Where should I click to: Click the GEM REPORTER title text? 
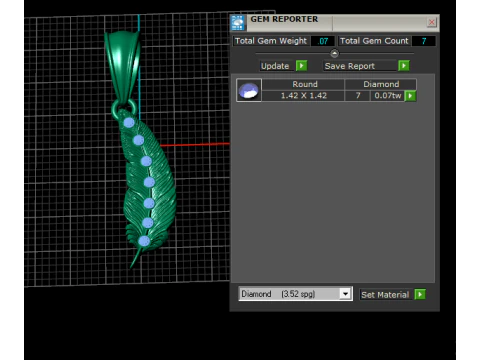(x=284, y=19)
